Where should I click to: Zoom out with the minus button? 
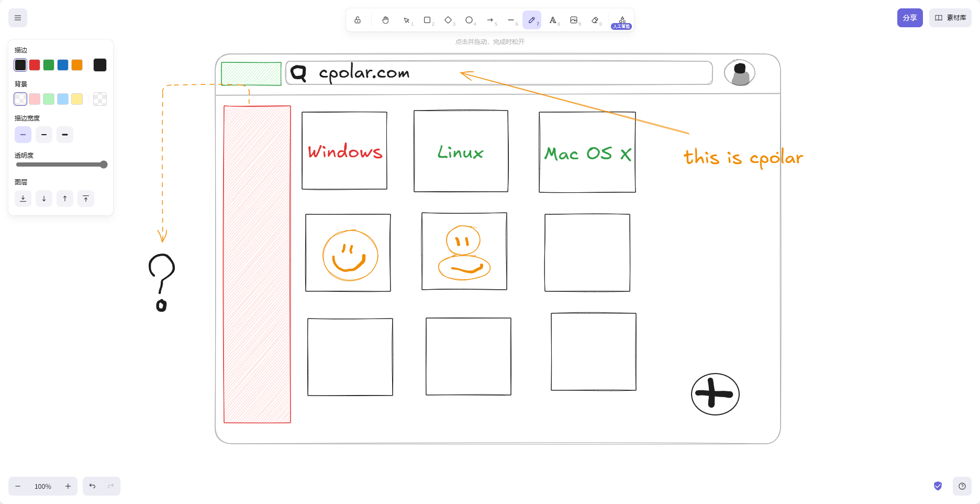pos(18,486)
